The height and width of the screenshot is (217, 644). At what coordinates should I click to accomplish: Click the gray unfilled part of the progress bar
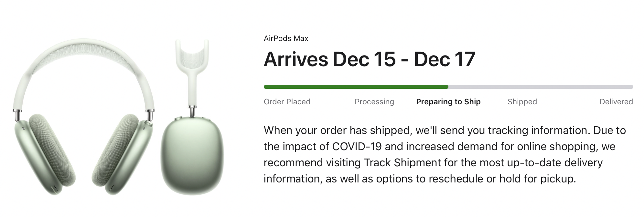(x=541, y=87)
